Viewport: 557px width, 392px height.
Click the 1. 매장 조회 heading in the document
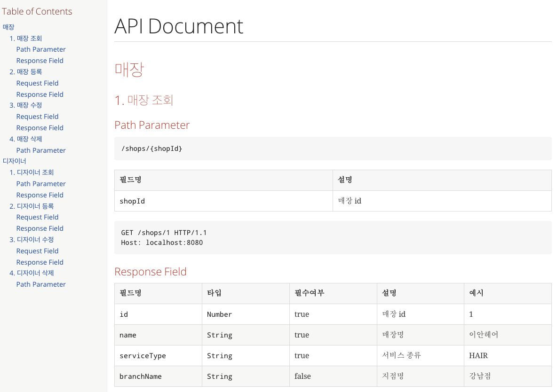point(144,100)
